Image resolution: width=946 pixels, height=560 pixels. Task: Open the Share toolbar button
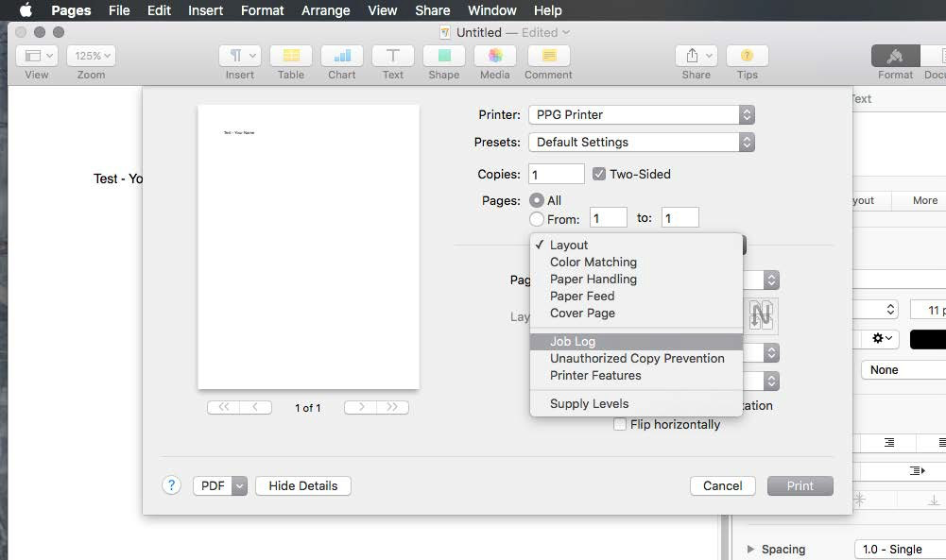[697, 56]
